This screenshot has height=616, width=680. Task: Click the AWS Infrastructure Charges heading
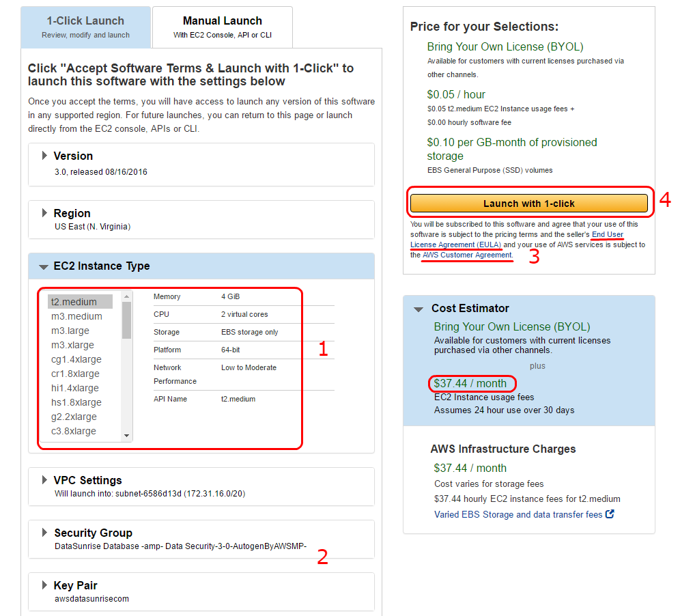503,449
